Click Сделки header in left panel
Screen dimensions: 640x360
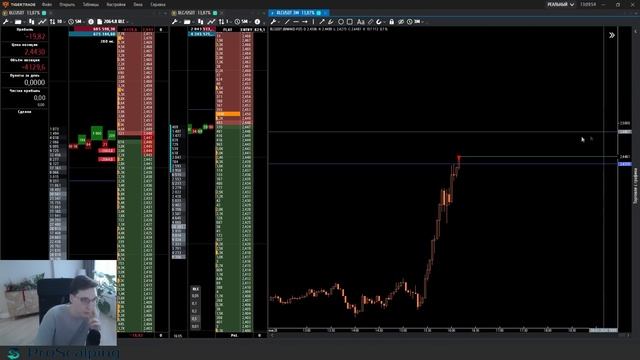(24, 111)
